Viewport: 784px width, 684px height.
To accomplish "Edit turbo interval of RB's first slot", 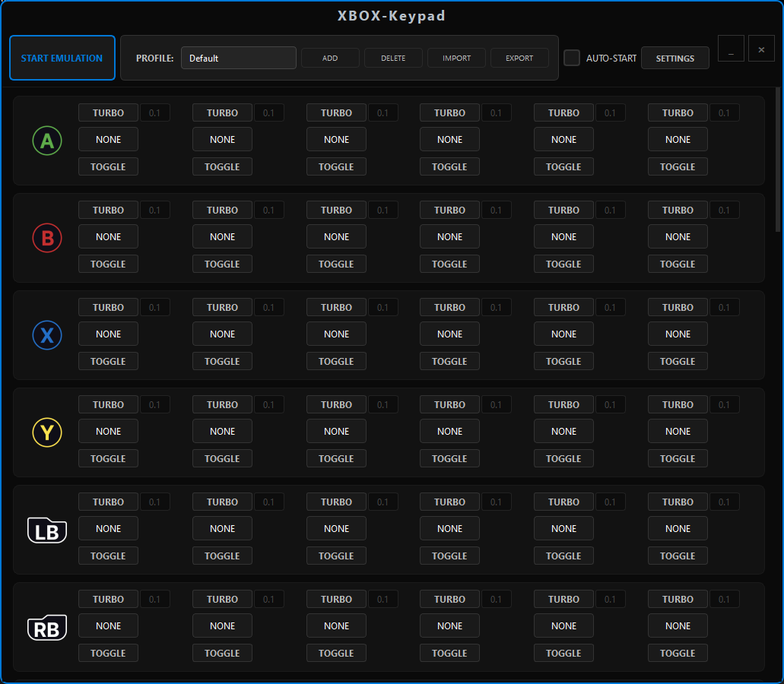I will click(154, 599).
